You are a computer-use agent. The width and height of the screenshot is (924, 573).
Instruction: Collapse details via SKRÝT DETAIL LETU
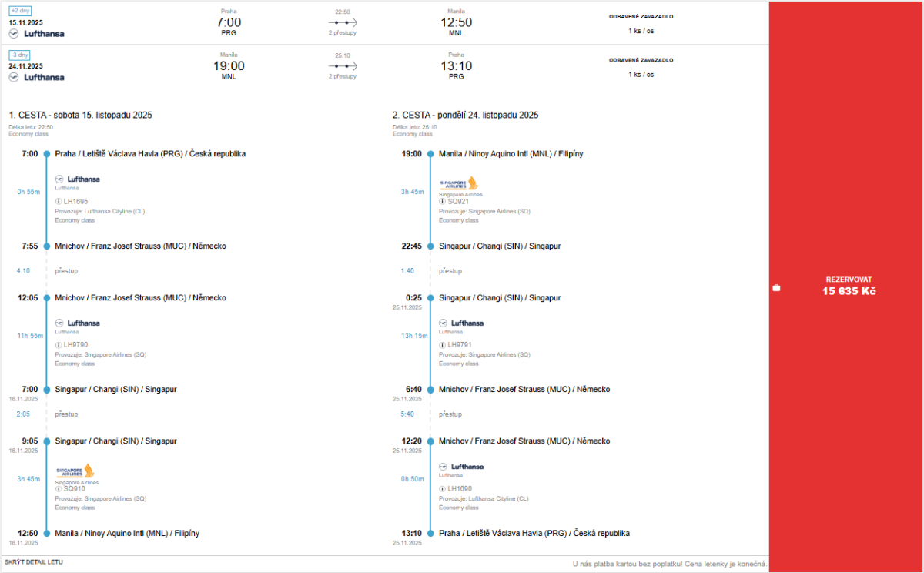point(34,562)
